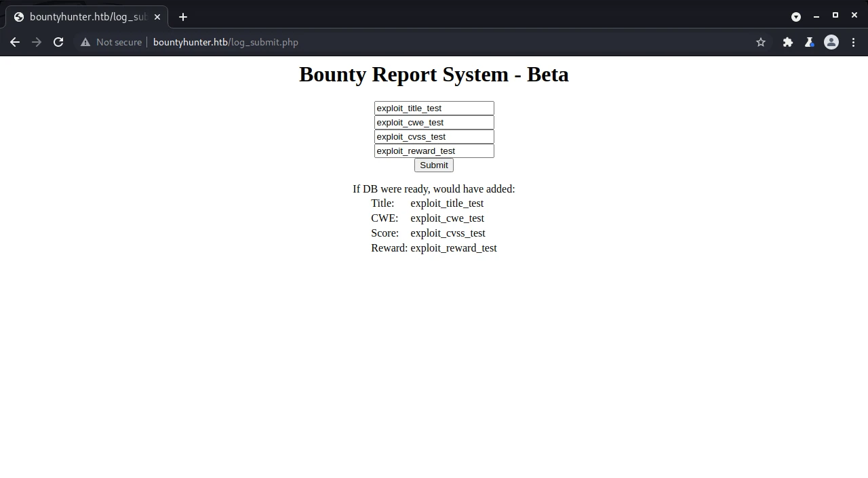Viewport: 868px width, 478px height.
Task: Bookmark this page with the star icon
Action: 761,42
